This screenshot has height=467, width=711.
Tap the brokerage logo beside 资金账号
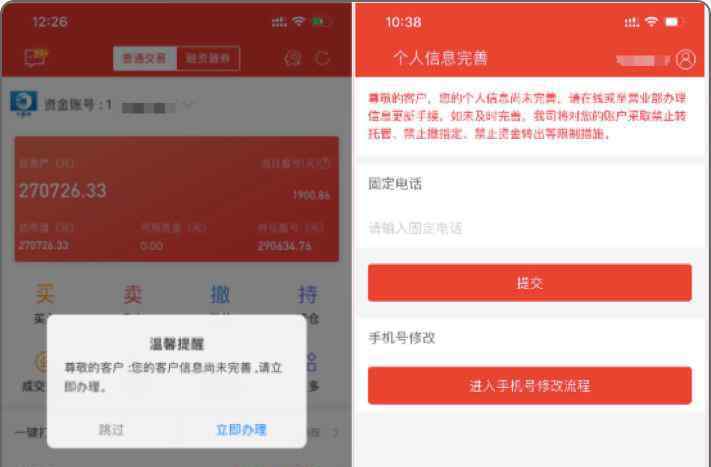24,103
